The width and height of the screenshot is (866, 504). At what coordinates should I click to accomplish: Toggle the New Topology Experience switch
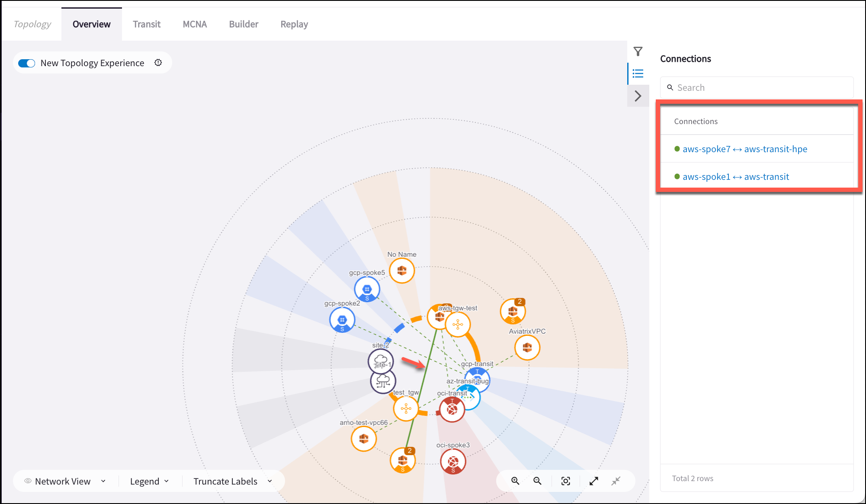click(x=27, y=63)
